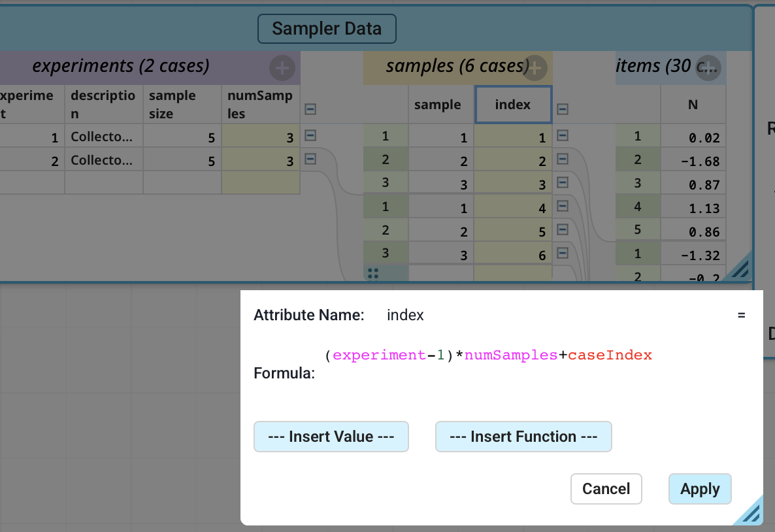Click the add attribute plus icon in experiments
Image resolution: width=775 pixels, height=532 pixels.
tap(282, 67)
